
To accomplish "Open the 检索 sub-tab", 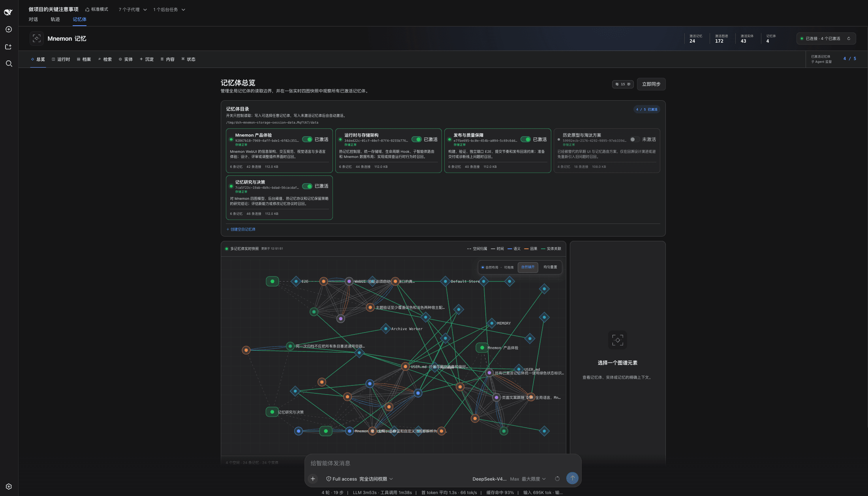I will (105, 59).
